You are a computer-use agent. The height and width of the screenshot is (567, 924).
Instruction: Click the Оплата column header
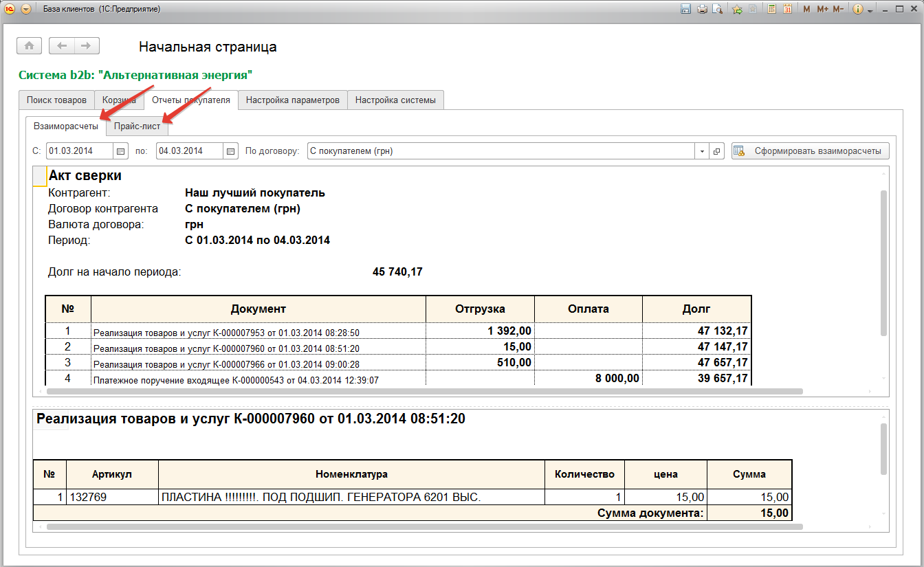coord(588,309)
